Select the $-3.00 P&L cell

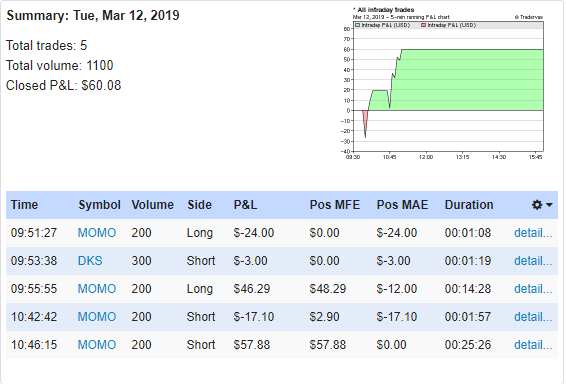click(251, 261)
